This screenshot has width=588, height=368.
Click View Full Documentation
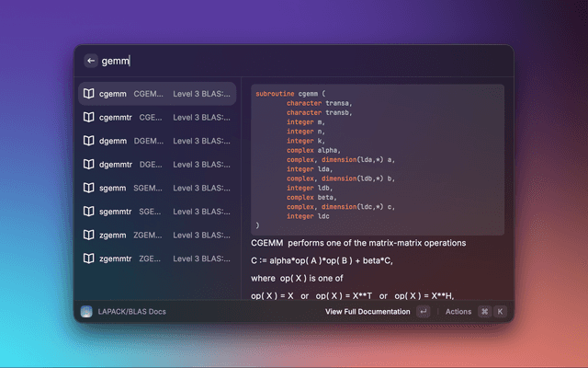click(x=367, y=312)
